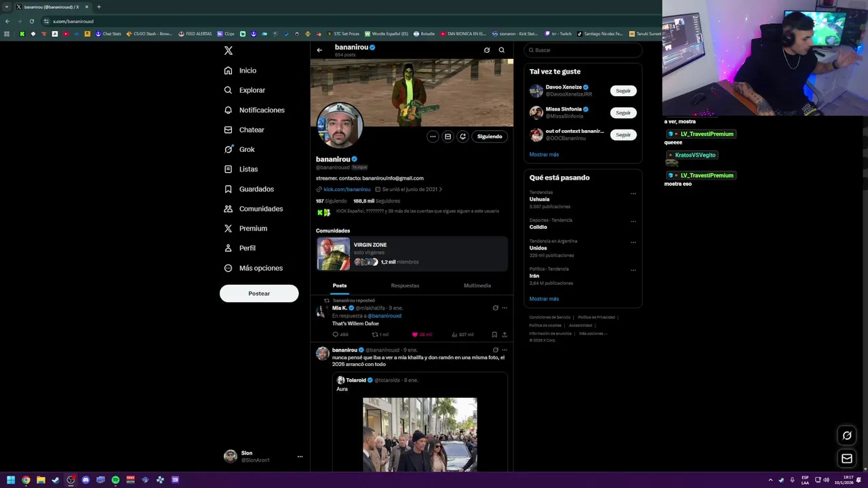
Task: Open the 187 Siguiendo list
Action: tap(331, 201)
